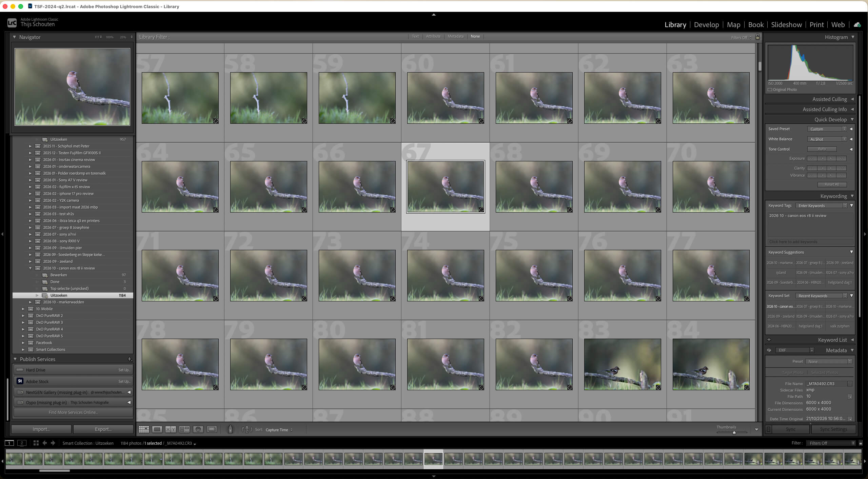868x479 pixels.
Task: Open People view face icon
Action: coord(198,430)
